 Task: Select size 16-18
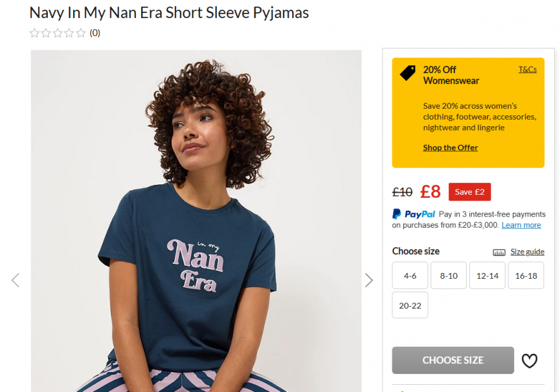526,276
